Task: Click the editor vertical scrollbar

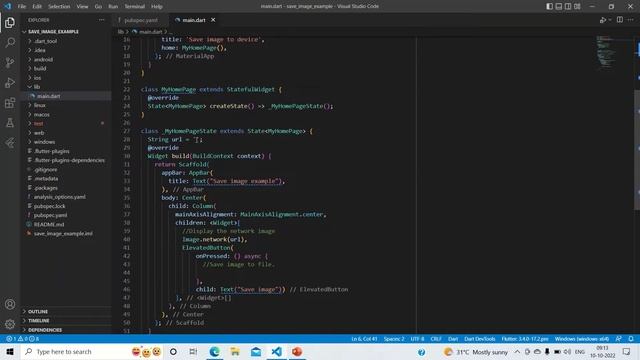Action: point(637,149)
